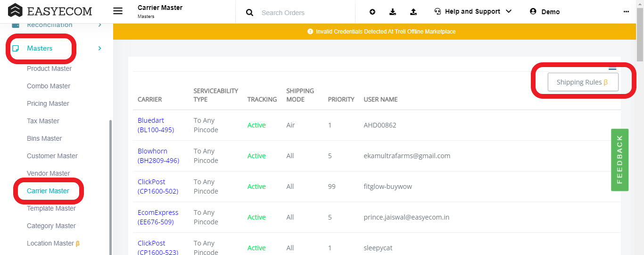The height and width of the screenshot is (255, 644).
Task: Click user name fitglow-buywow
Action: coord(388,187)
